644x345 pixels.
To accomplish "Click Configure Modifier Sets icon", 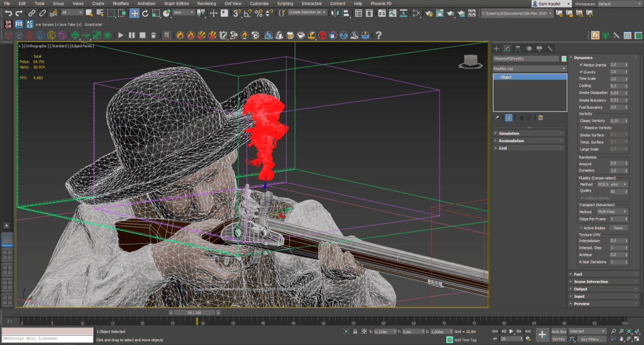I will pos(541,118).
